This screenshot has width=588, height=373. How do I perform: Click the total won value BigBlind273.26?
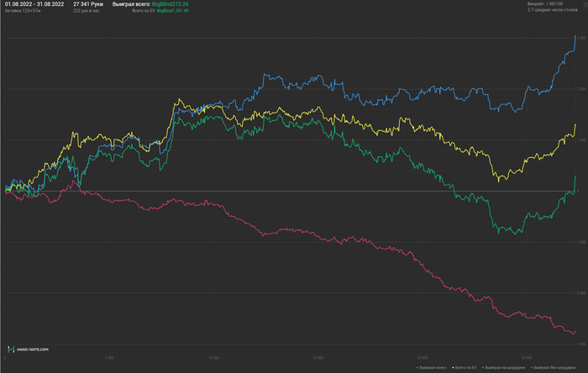tap(171, 4)
